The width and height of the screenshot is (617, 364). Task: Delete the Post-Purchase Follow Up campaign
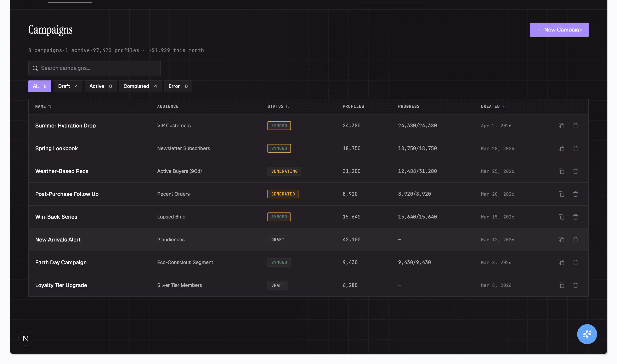coord(576,194)
